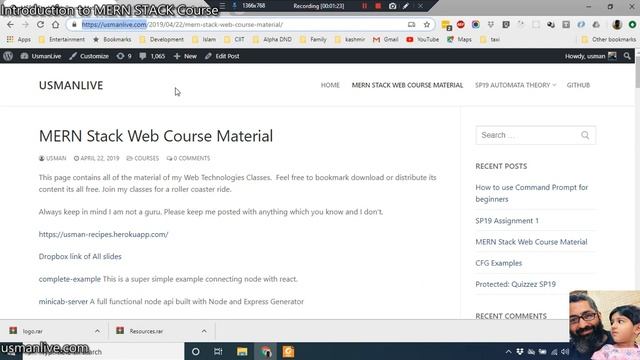This screenshot has height=360, width=640.
Task: Click Edit Post in the admin bar
Action: tap(222, 56)
